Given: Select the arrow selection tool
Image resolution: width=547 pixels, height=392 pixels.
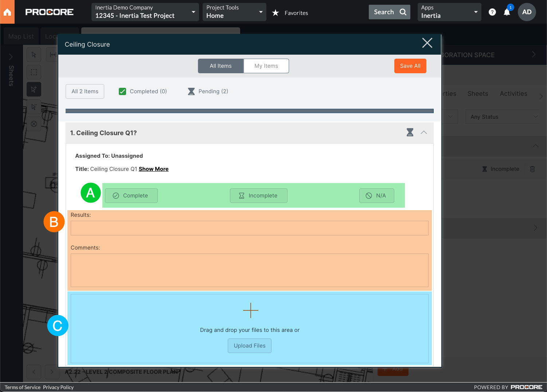Looking at the screenshot, I should pos(34,54).
